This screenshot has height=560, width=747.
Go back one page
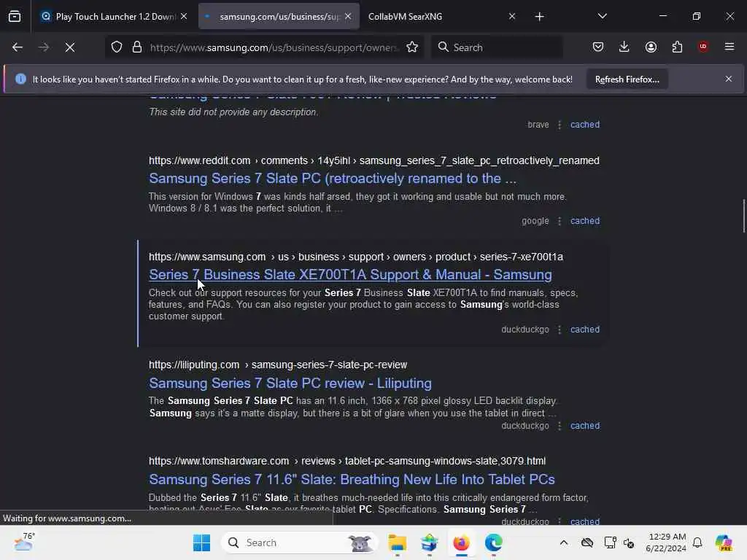pos(18,47)
